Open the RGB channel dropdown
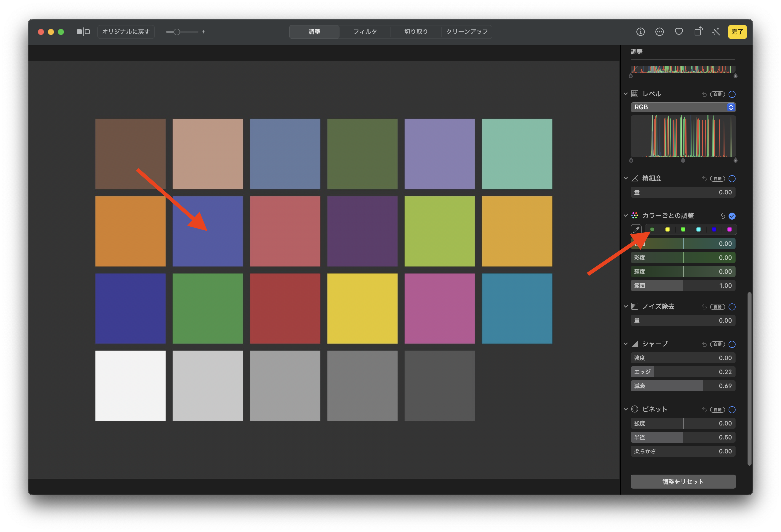 pyautogui.click(x=683, y=107)
